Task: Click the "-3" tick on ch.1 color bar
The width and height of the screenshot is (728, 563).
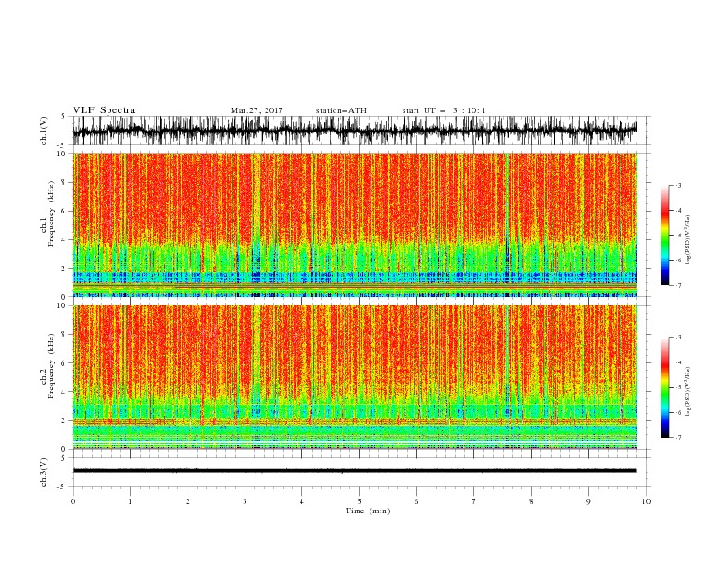Action: point(678,185)
